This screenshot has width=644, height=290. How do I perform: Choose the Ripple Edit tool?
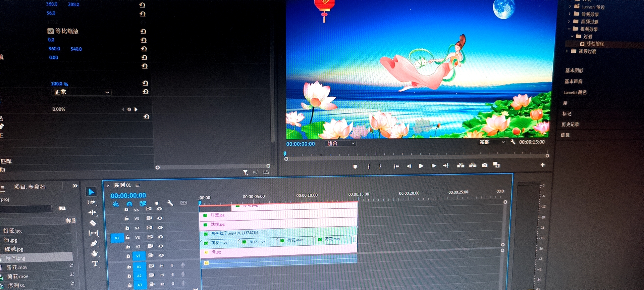[92, 212]
